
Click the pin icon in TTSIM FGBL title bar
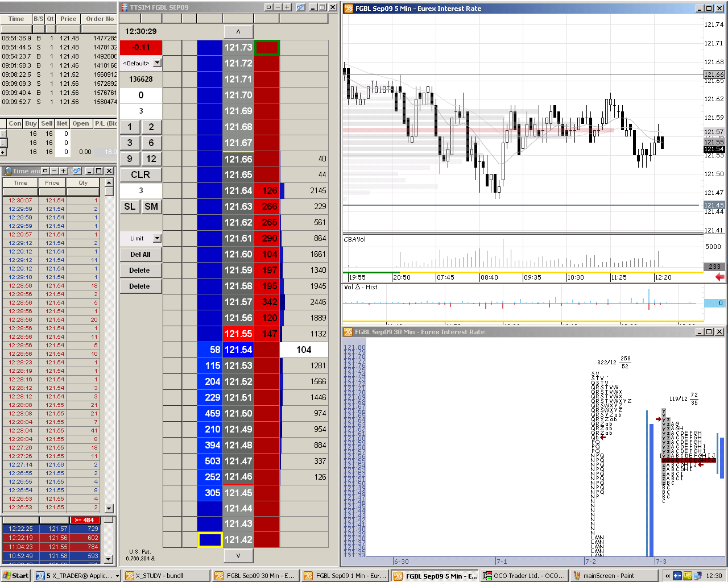click(x=300, y=7)
